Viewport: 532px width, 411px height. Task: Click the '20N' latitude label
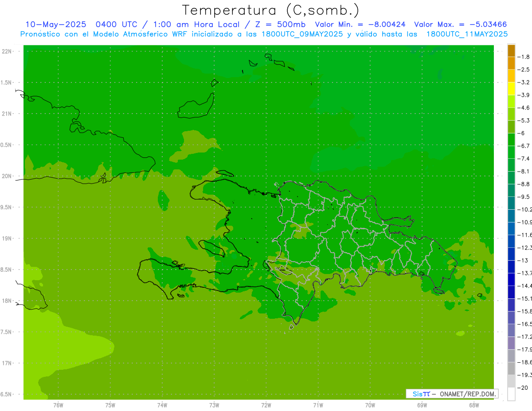7,176
